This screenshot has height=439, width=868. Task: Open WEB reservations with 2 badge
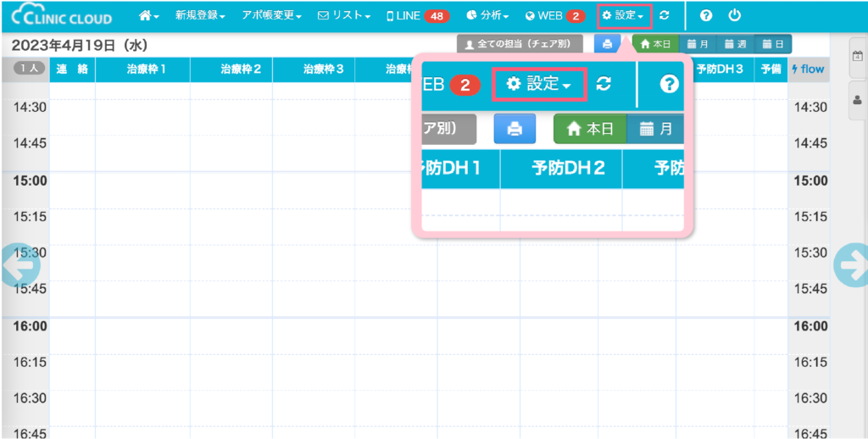pyautogui.click(x=554, y=16)
